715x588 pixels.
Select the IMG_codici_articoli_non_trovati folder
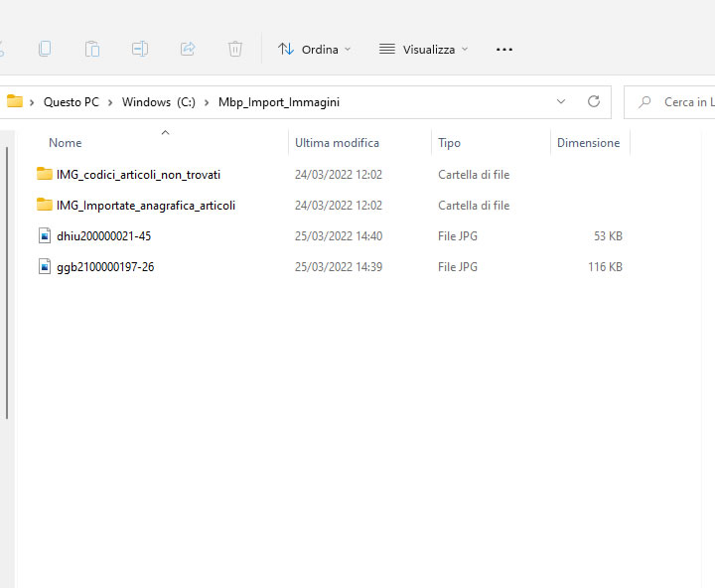pyautogui.click(x=138, y=175)
